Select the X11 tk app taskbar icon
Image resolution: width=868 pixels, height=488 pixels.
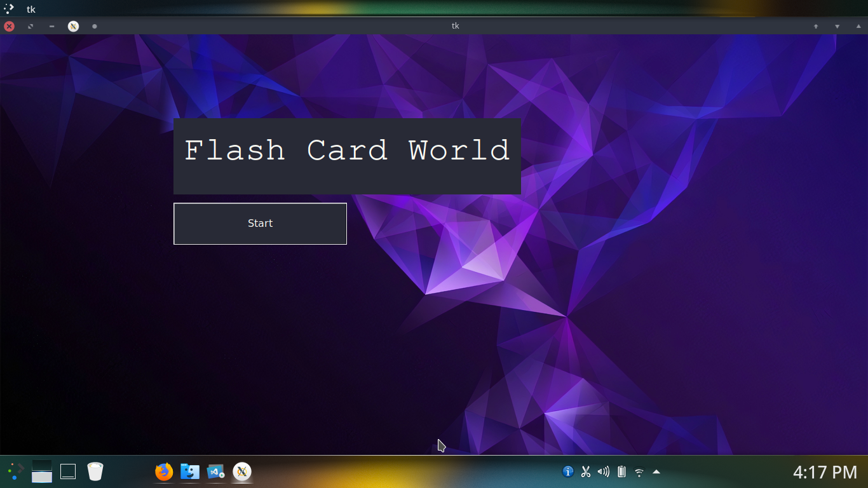pyautogui.click(x=242, y=471)
